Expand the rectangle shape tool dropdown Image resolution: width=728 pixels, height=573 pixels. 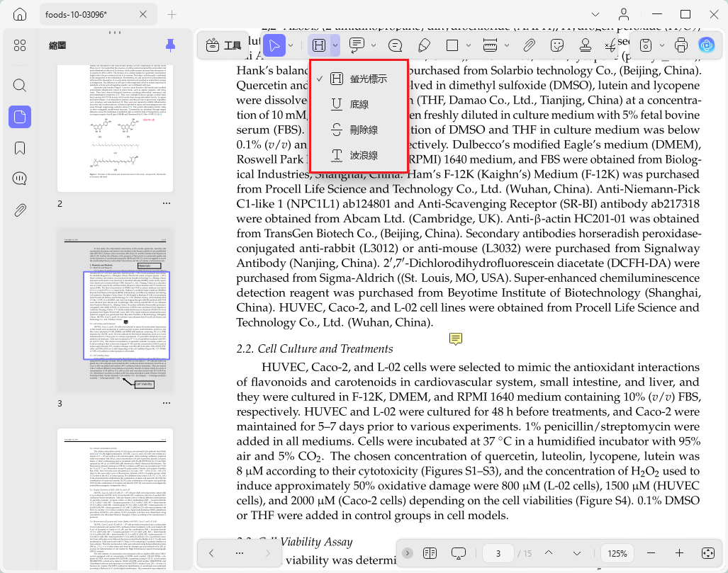point(469,45)
